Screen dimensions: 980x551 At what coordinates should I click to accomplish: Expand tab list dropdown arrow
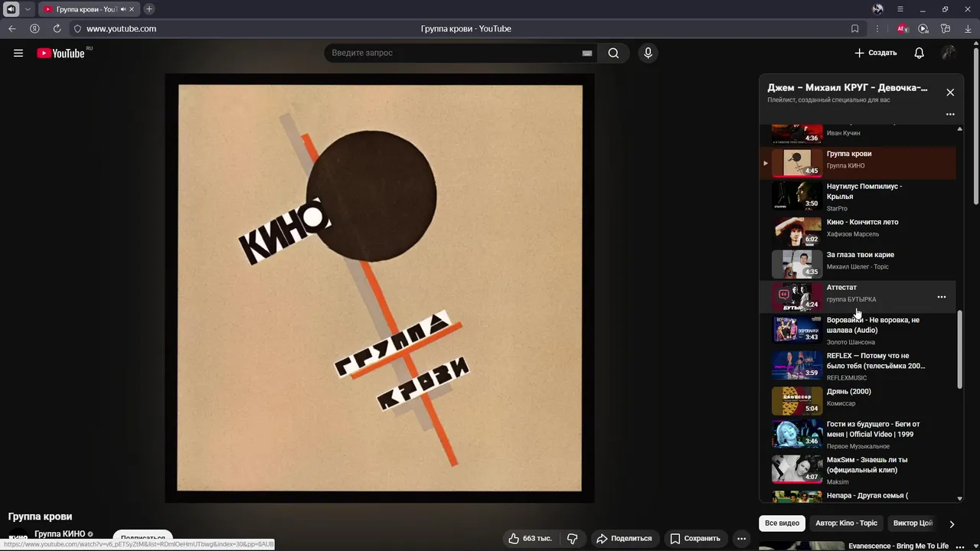point(28,9)
